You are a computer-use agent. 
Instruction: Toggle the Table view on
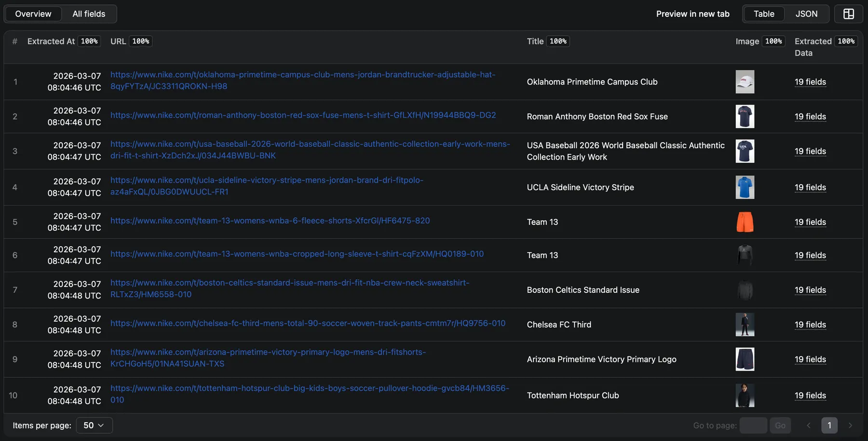click(x=764, y=14)
